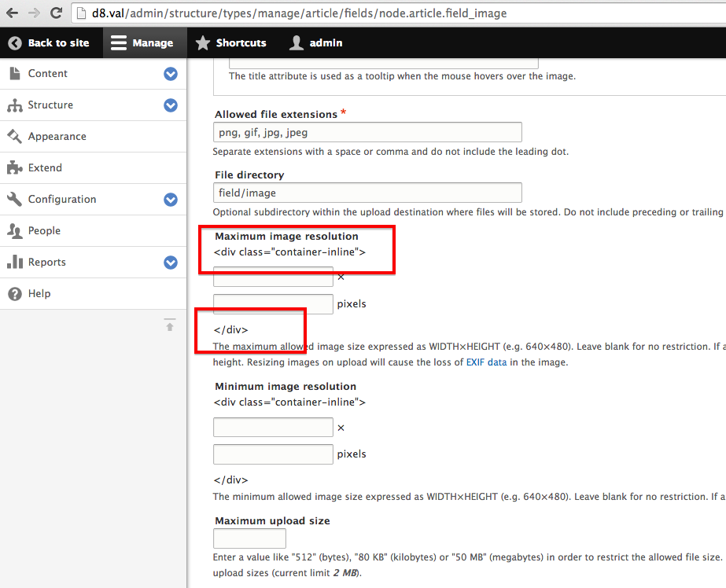Focus the Maximum resolution width field

pos(273,277)
